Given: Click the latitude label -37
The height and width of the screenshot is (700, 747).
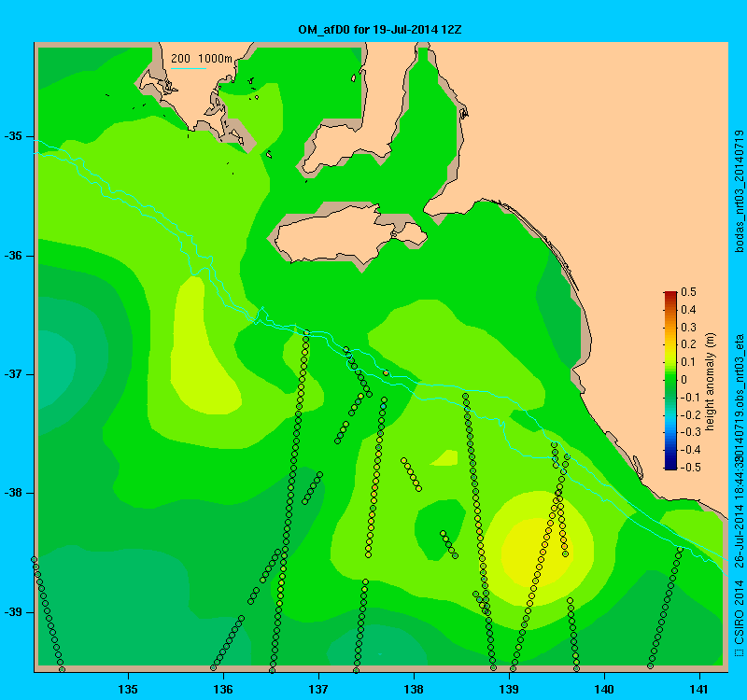Looking at the screenshot, I should click(13, 374).
